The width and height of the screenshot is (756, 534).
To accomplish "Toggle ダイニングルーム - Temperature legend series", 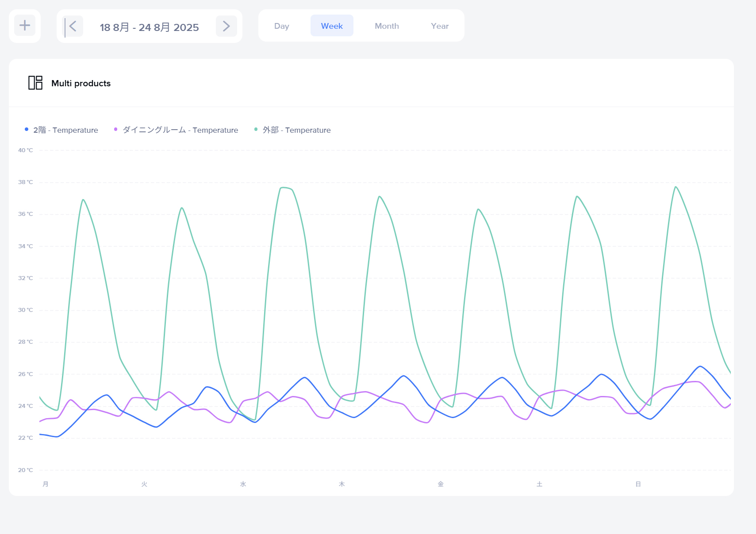I will pos(180,130).
